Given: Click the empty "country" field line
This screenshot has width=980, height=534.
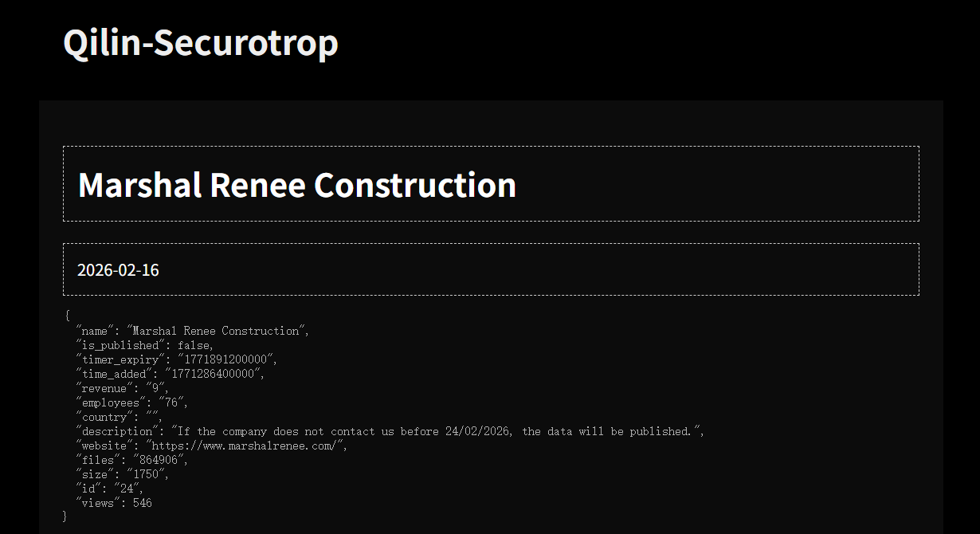Looking at the screenshot, I should pos(118,417).
